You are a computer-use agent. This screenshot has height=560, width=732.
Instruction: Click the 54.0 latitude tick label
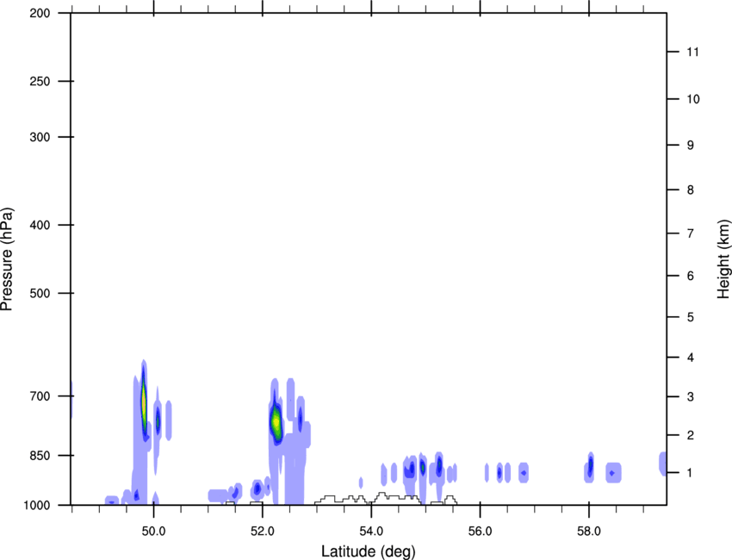(x=372, y=532)
